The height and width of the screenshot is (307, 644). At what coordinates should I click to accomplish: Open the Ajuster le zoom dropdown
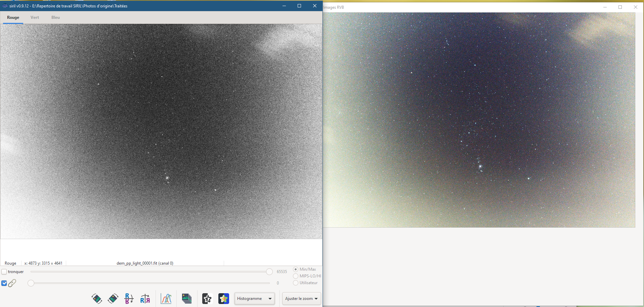coord(301,299)
